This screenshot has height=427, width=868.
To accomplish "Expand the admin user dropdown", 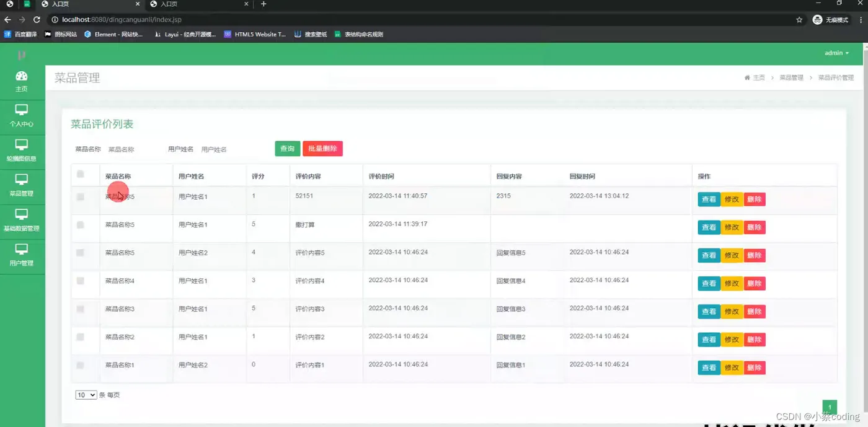I will tap(836, 53).
